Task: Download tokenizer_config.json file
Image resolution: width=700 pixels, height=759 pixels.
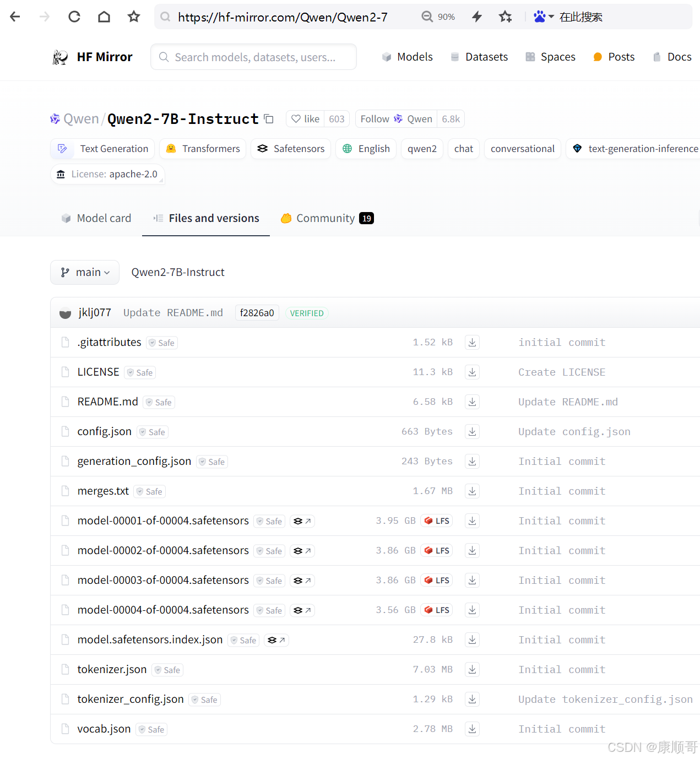Action: tap(472, 700)
